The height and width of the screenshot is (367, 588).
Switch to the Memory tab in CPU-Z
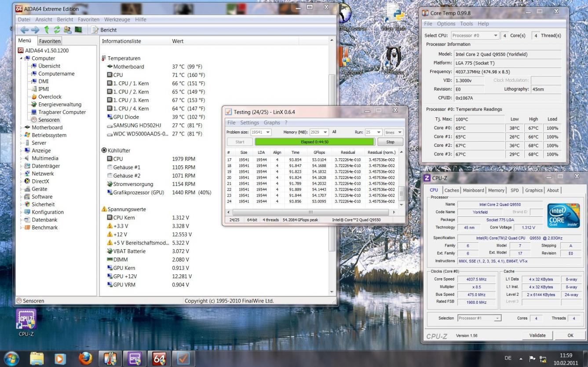496,190
